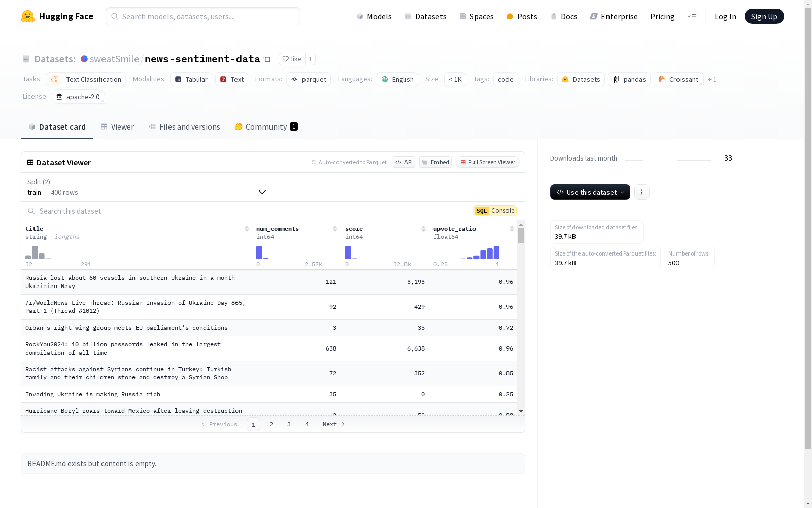
Task: Select current page 1 in pagination
Action: 253,424
